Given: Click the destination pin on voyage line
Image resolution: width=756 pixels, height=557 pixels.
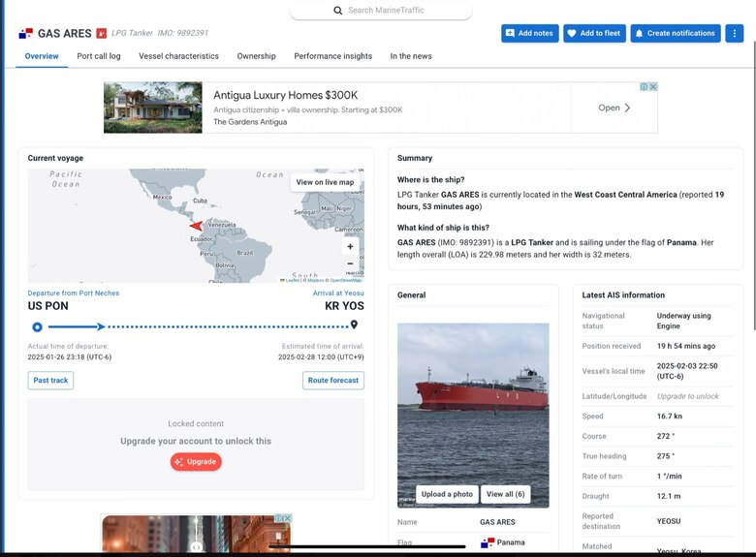Looking at the screenshot, I should 354,325.
